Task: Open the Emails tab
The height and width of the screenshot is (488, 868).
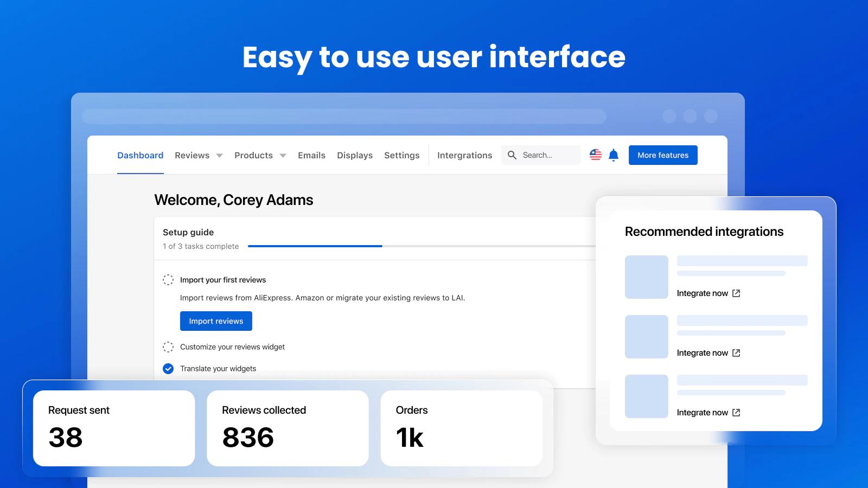Action: [x=311, y=155]
